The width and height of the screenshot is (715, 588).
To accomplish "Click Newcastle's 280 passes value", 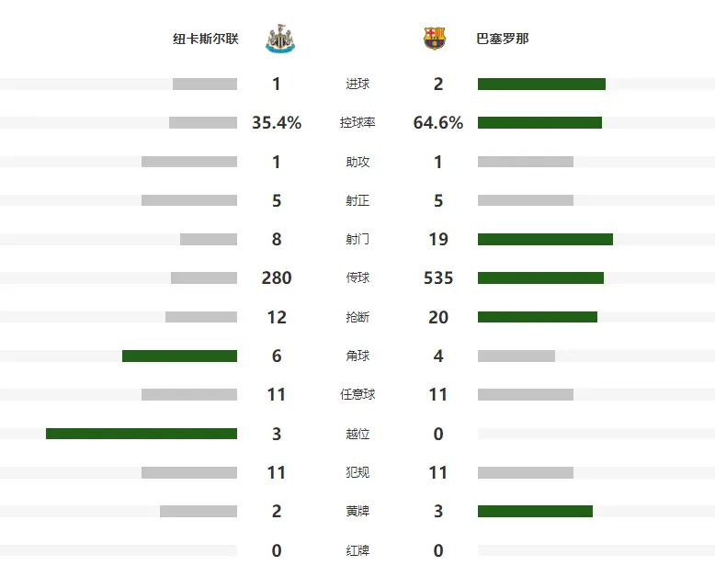I will (x=277, y=278).
